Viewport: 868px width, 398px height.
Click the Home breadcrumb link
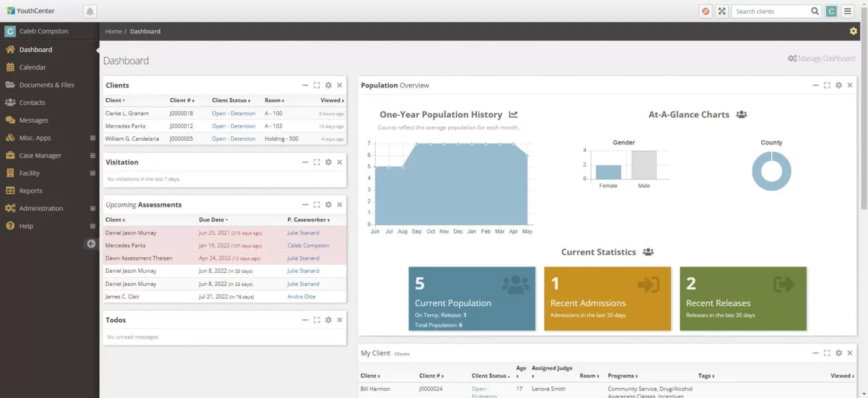tap(113, 31)
